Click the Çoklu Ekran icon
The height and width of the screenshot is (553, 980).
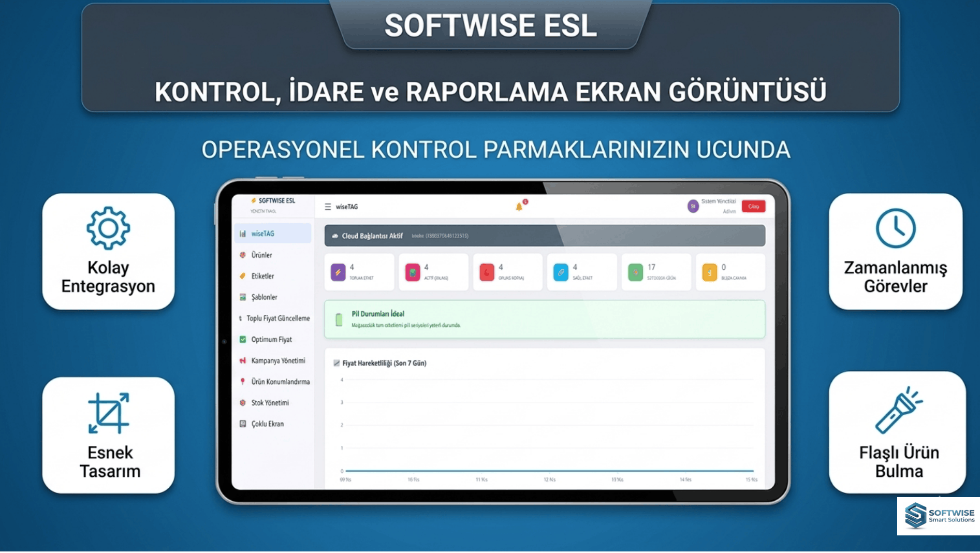243,424
